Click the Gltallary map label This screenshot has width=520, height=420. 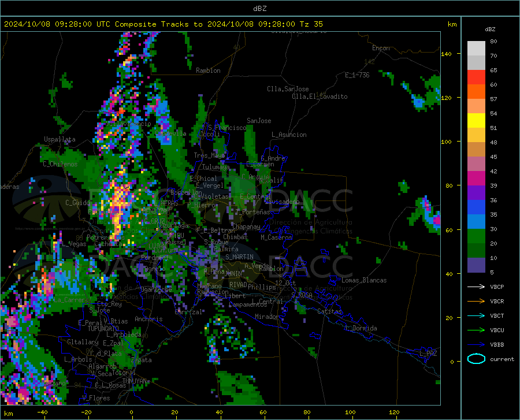pos(83,342)
